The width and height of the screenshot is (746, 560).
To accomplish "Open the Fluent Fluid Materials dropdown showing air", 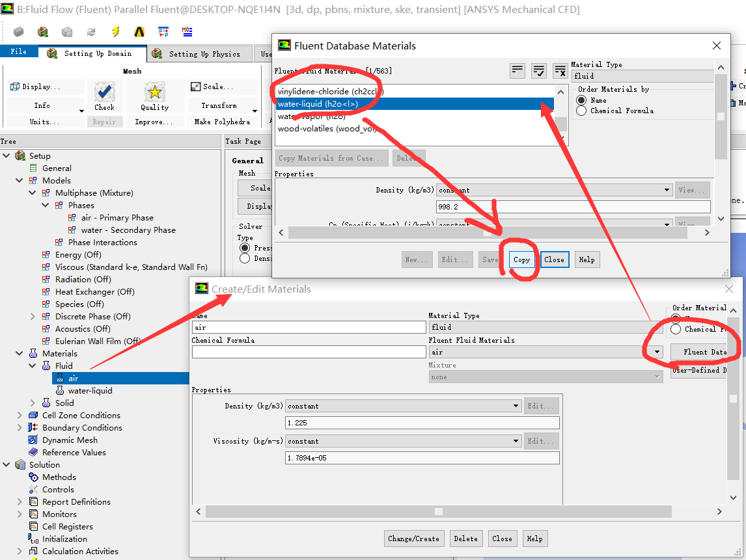I will point(657,353).
